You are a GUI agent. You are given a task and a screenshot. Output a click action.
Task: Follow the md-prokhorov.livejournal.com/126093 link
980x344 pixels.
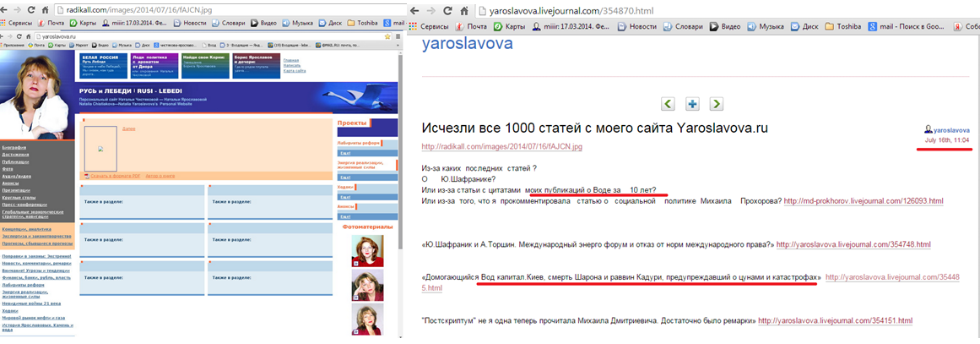pyautogui.click(x=863, y=201)
